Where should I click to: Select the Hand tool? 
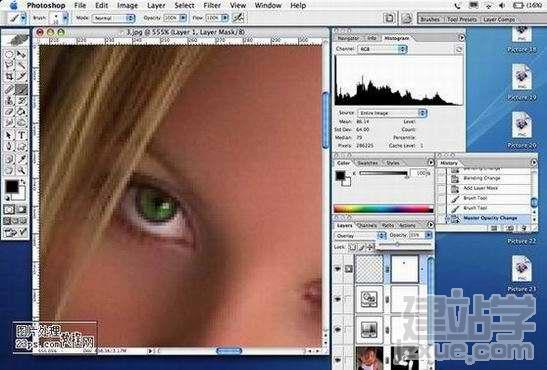(9, 170)
